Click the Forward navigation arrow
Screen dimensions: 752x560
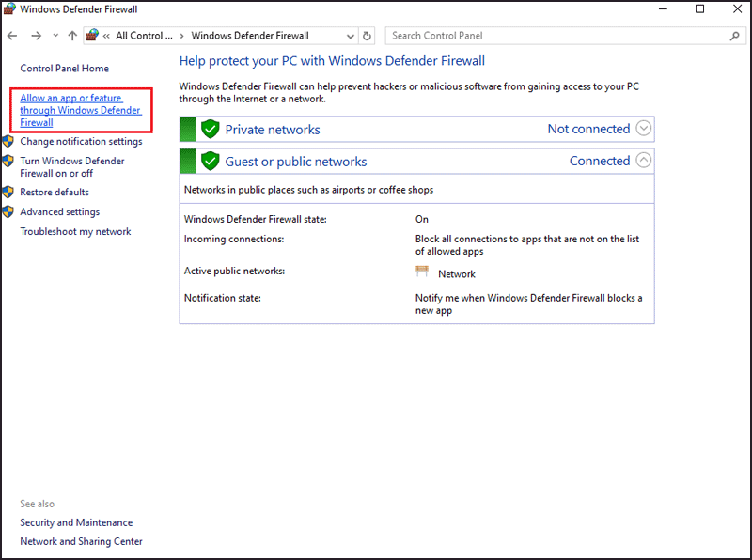tap(36, 36)
